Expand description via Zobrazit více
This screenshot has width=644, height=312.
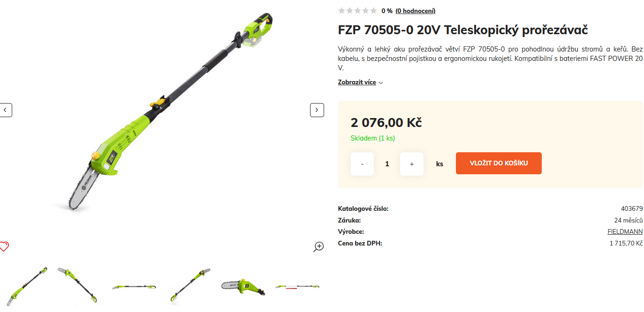357,82
